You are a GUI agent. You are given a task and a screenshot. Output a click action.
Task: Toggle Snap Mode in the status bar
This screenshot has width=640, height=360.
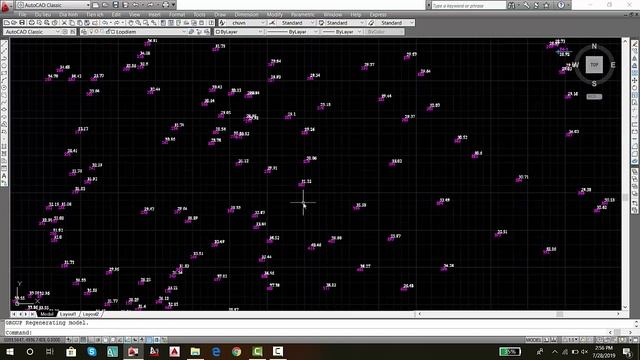76,340
